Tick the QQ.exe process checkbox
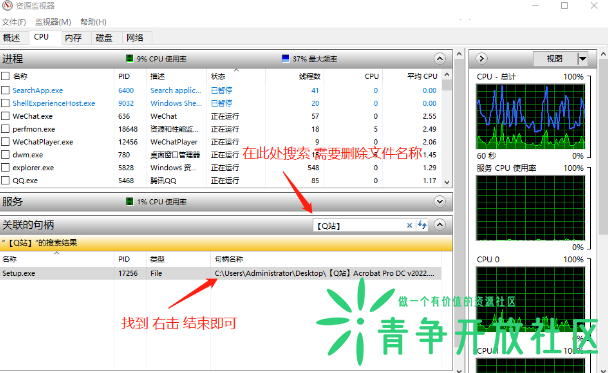 point(5,180)
